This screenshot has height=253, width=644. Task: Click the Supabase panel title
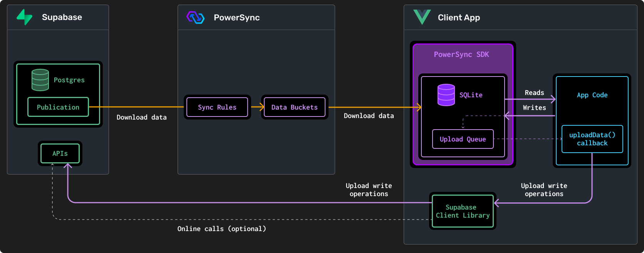[x=62, y=17]
